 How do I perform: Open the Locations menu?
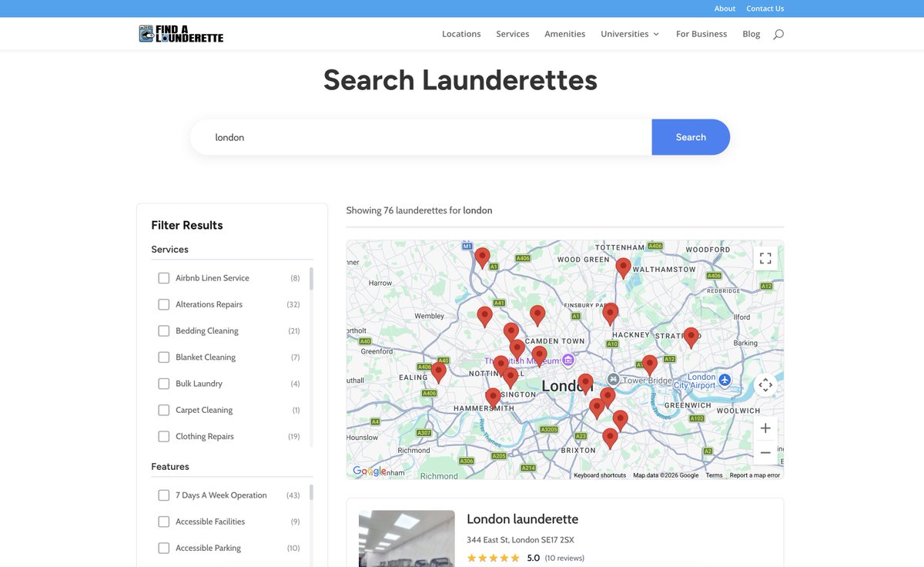(x=461, y=34)
